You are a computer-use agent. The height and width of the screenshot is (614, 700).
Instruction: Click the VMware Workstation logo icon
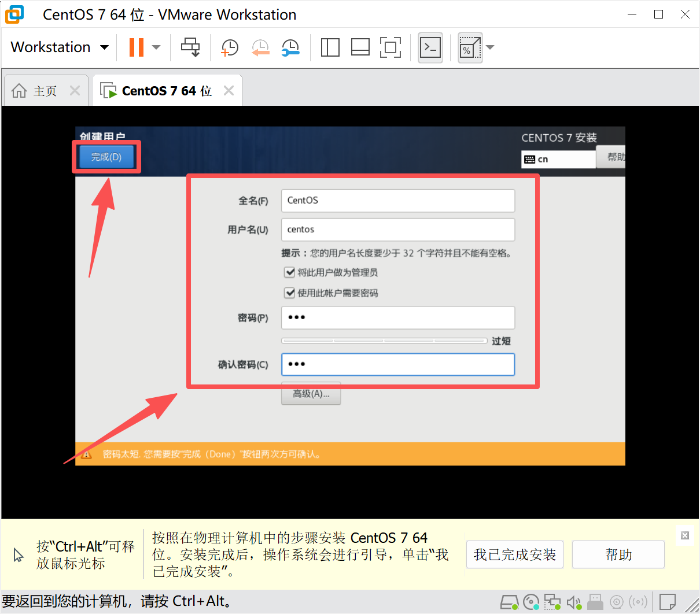[14, 14]
